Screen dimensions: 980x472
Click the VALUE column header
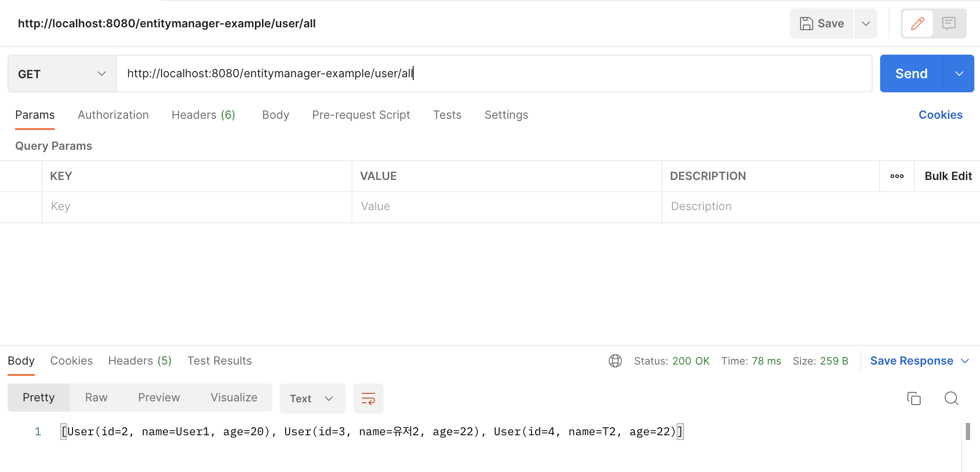(378, 176)
